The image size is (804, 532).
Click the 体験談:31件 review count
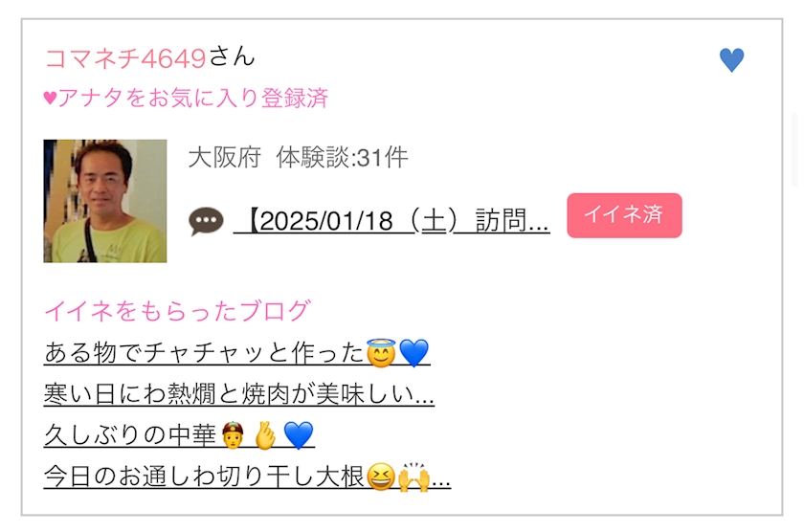pos(342,157)
